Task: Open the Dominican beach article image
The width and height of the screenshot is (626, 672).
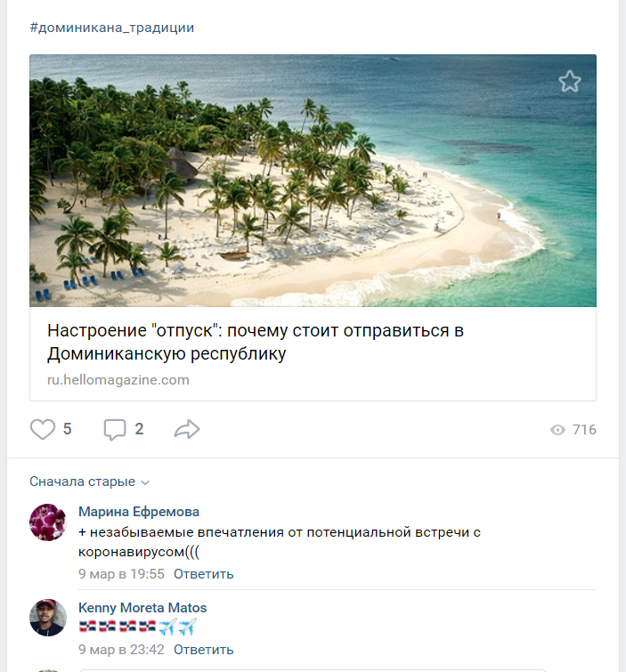Action: [313, 181]
